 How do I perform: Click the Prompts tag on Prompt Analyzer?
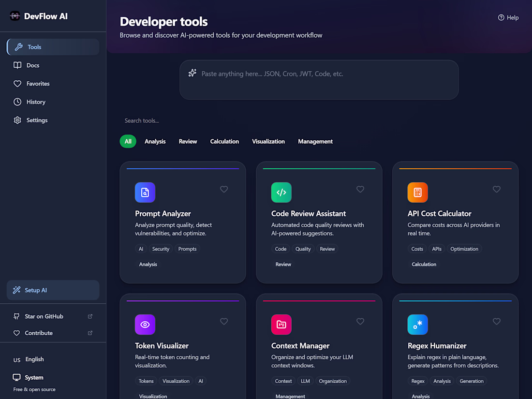coord(187,249)
